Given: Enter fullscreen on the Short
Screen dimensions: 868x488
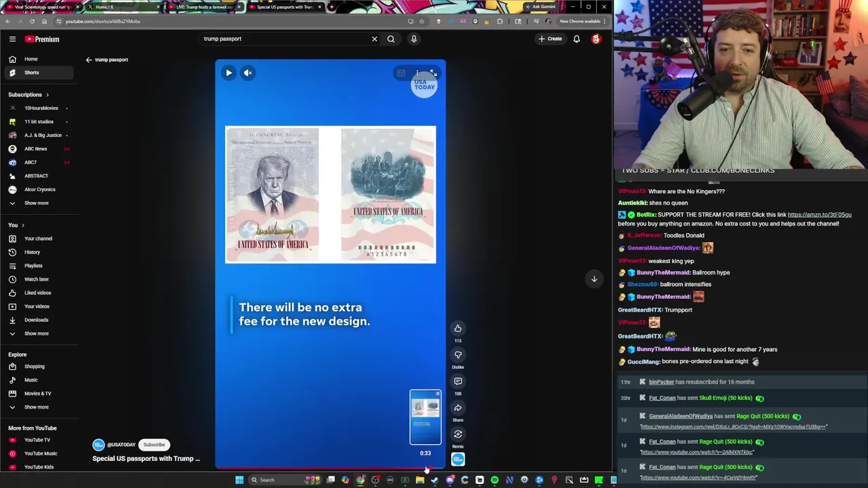Looking at the screenshot, I should pos(433,73).
